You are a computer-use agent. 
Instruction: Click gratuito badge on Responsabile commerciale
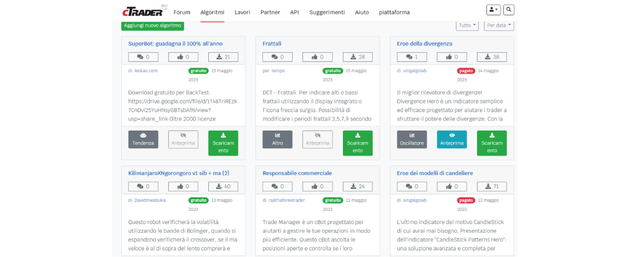pos(333,200)
